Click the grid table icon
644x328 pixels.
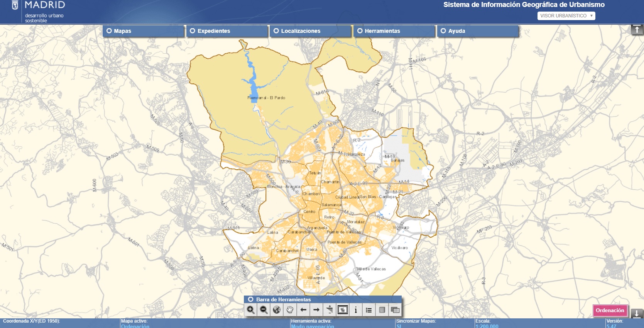coord(382,310)
